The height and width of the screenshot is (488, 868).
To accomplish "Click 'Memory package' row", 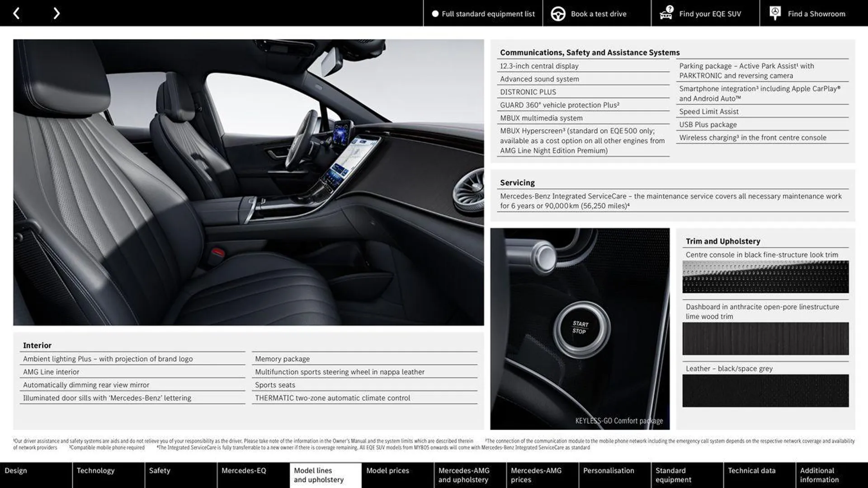I will pyautogui.click(x=364, y=359).
